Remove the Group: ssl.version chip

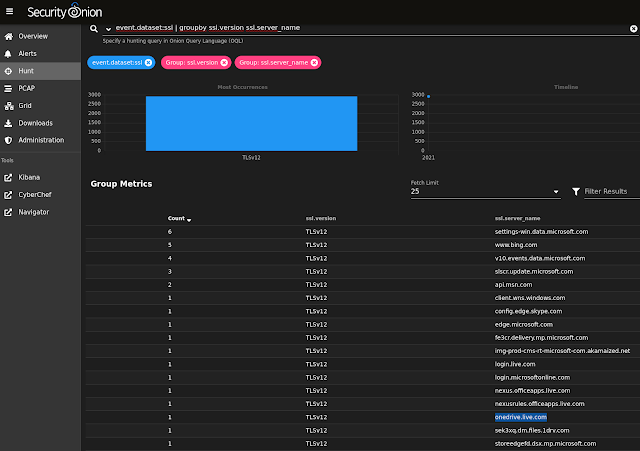click(x=224, y=62)
